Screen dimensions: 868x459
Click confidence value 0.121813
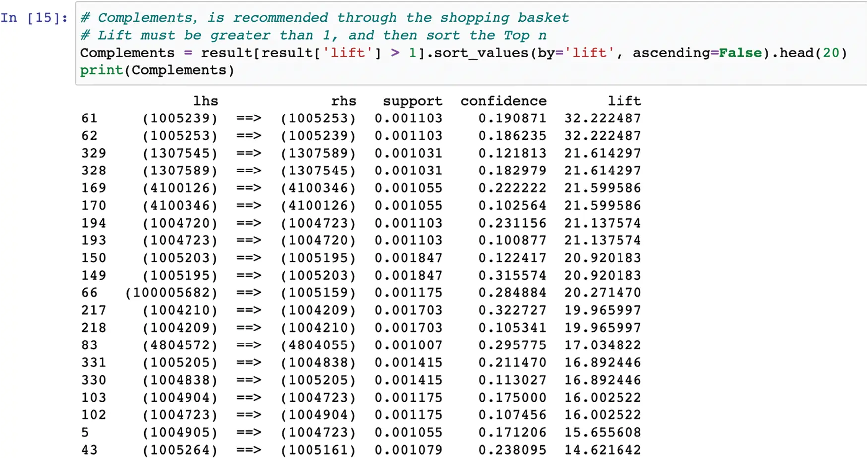pos(512,153)
